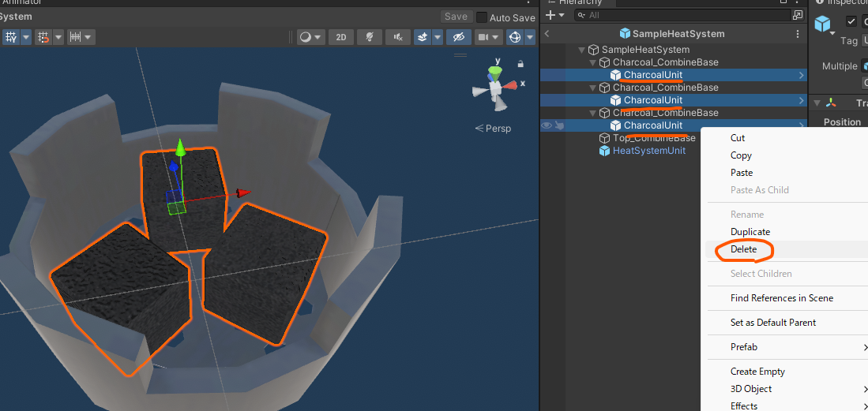Toggle visibility eye of last CharcoalUnit
Image resolution: width=868 pixels, height=411 pixels.
click(547, 125)
